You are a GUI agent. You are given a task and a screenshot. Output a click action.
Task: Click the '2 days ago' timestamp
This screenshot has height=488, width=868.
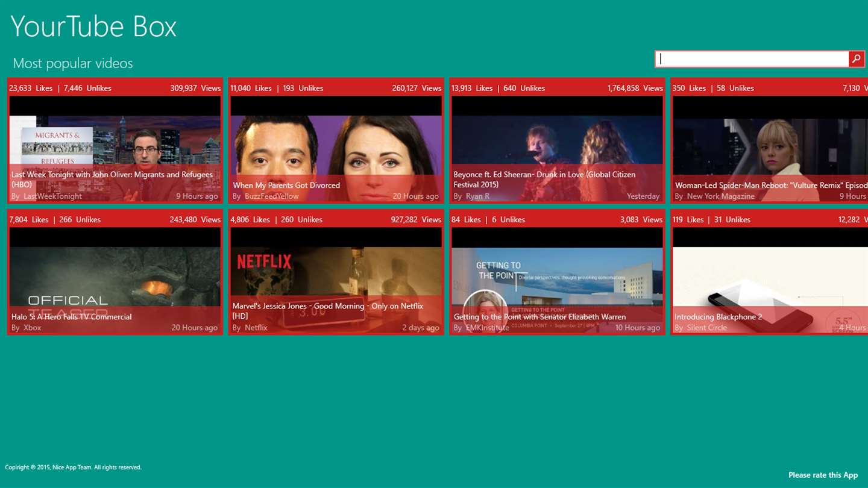click(x=421, y=328)
